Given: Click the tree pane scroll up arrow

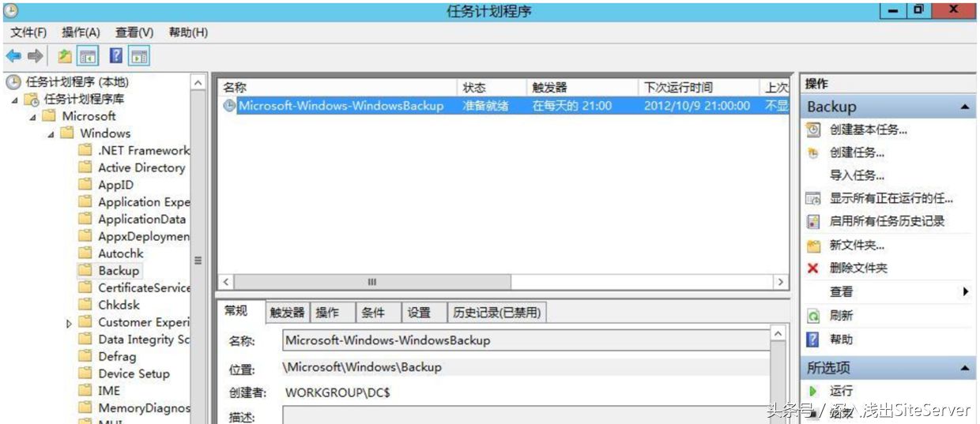Looking at the screenshot, I should coord(198,82).
